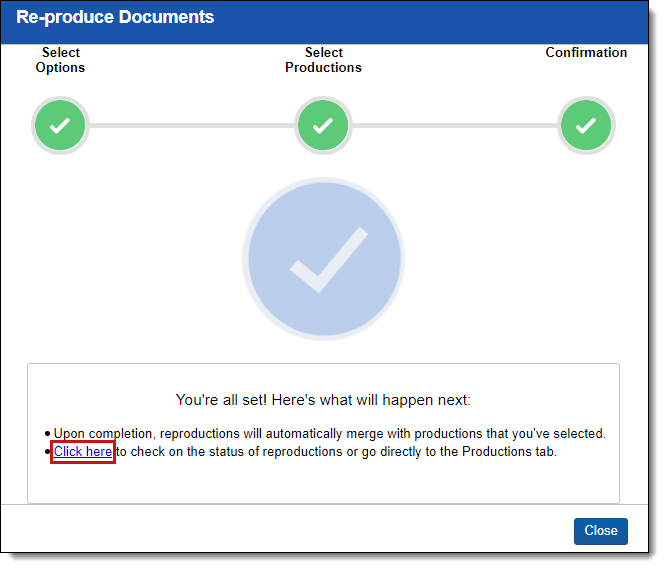Click empty area of blue title bar
664x568 pixels.
click(450, 20)
